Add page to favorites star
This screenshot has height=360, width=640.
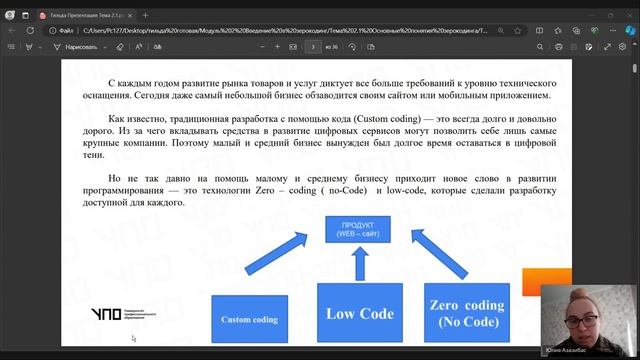click(518, 31)
